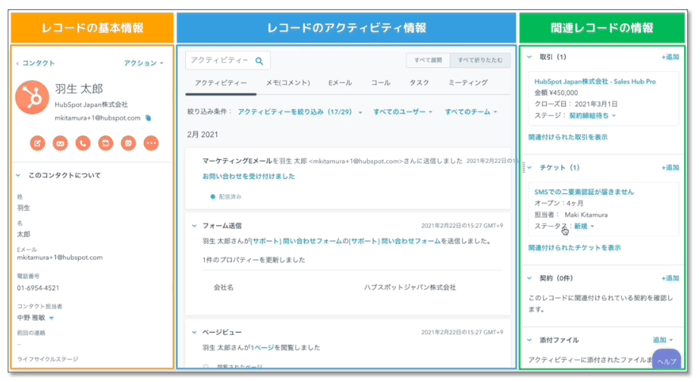This screenshot has width=700, height=382.
Task: Collapse the チケット (1) section
Action: pos(529,168)
